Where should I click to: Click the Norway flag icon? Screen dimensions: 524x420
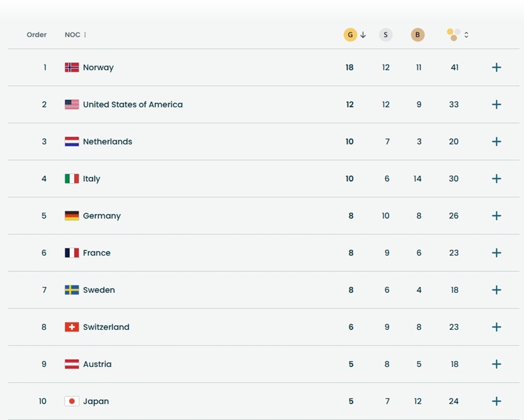(x=72, y=67)
